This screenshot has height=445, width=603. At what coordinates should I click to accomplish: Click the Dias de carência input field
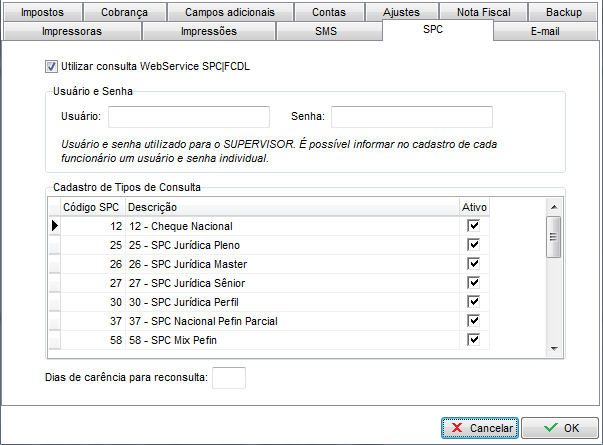click(228, 378)
